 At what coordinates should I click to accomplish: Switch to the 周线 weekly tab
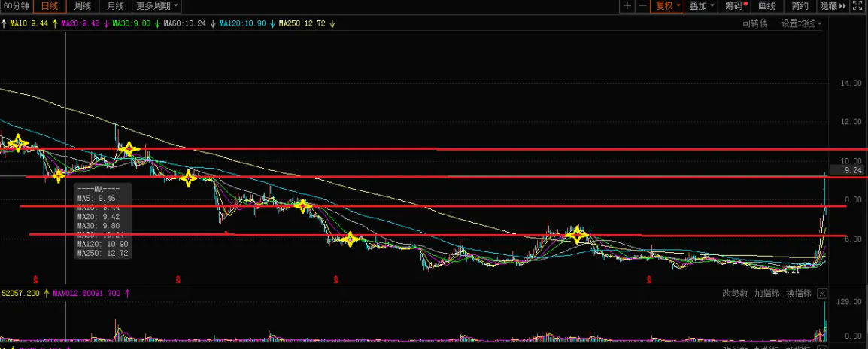coord(83,6)
